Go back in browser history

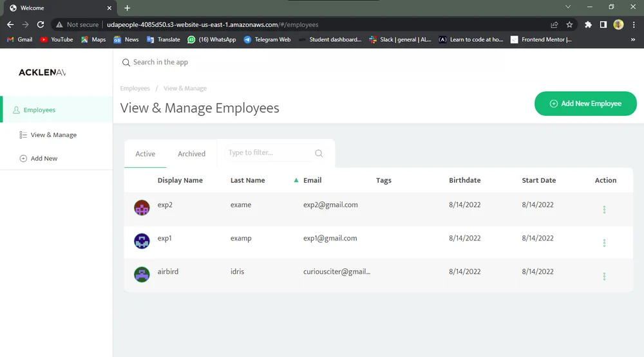point(10,24)
